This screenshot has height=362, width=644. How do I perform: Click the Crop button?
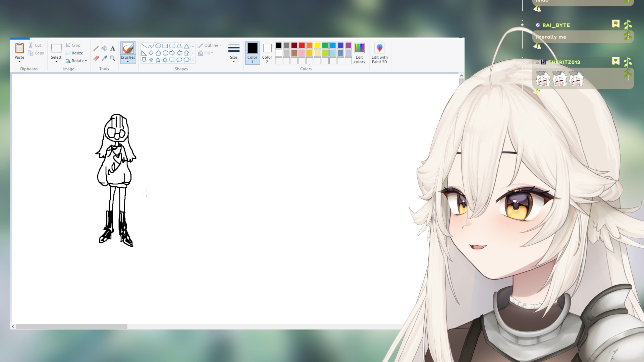point(73,45)
